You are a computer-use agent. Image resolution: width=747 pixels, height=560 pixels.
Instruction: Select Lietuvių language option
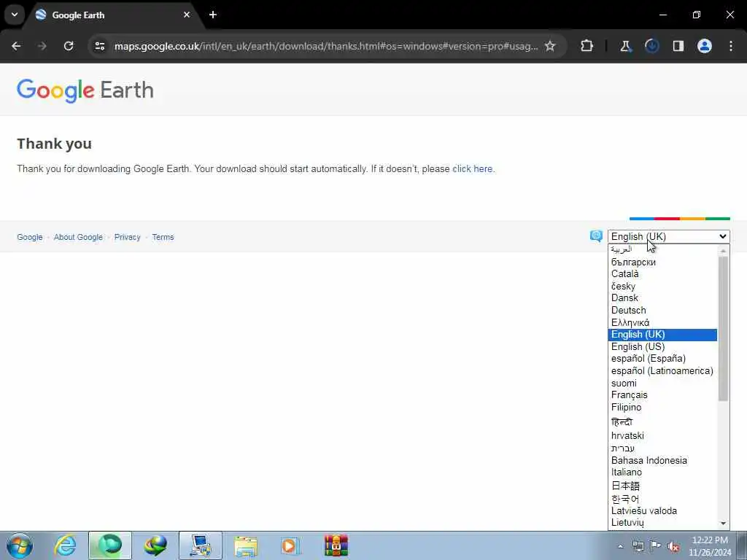(x=662, y=523)
